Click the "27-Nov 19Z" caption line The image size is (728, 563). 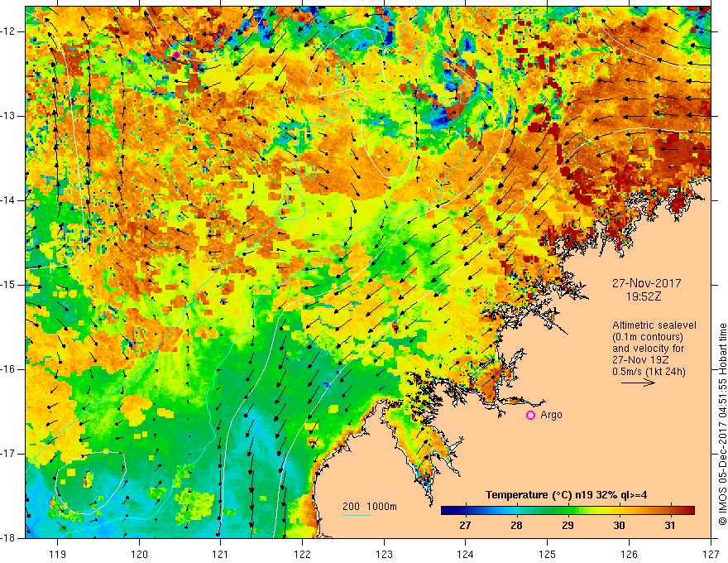tap(641, 360)
